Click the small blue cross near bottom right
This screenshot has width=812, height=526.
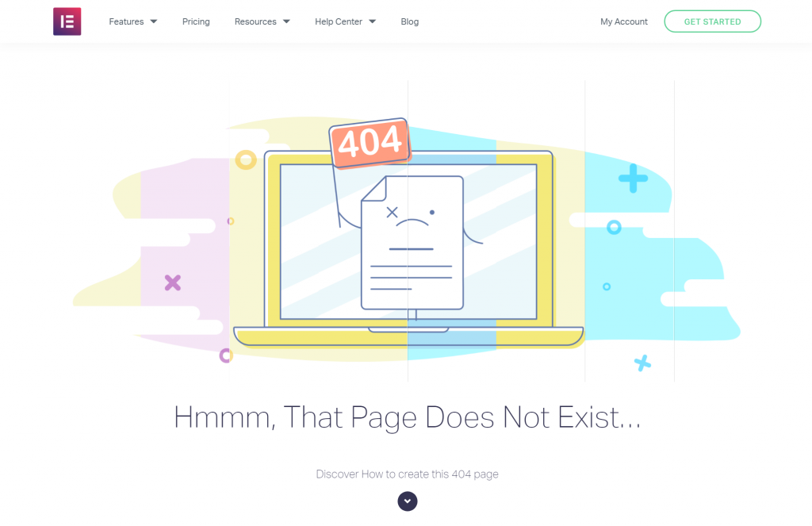point(642,363)
